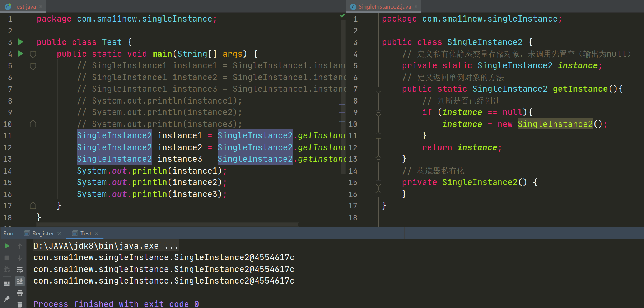Click getInstance method name in SingleInstance2.java
Screen dimensions: 644x308
pyautogui.click(x=580, y=89)
